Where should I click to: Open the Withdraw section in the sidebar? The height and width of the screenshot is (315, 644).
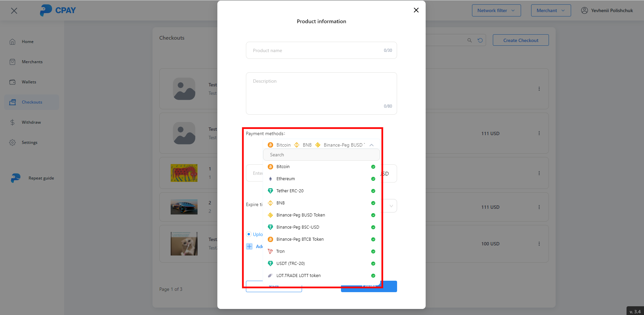point(31,122)
